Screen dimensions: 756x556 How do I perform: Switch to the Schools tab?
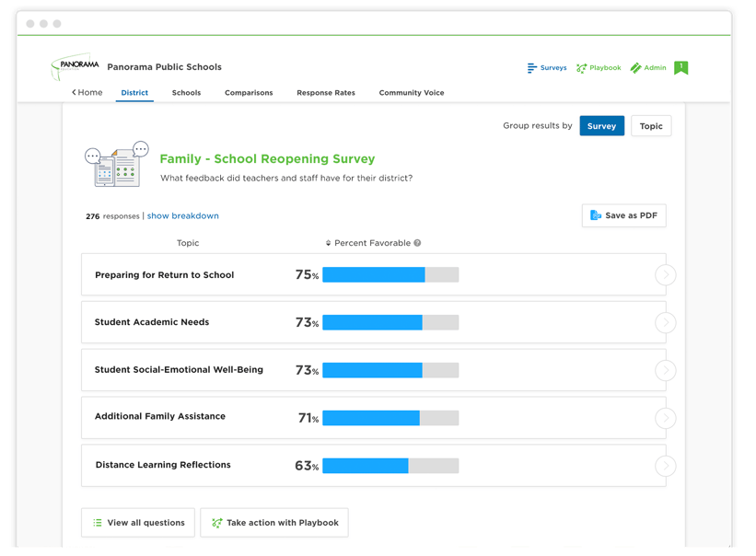coord(186,93)
